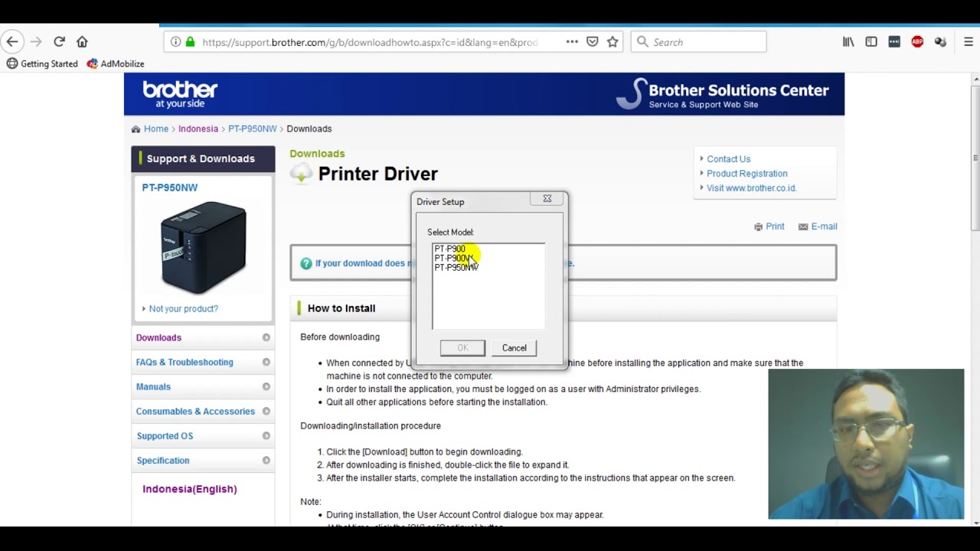Viewport: 980px width, 551px height.
Task: Select PT-P950NW in the model list
Action: click(x=456, y=267)
